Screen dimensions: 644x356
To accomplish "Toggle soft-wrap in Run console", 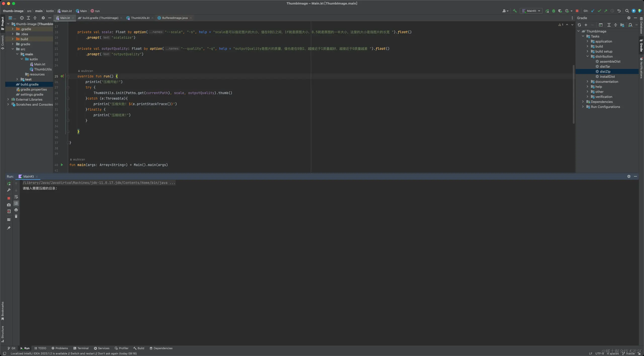I will 16,197.
